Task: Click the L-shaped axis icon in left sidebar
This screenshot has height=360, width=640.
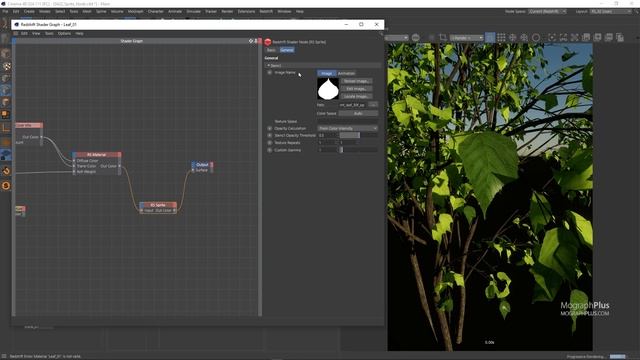Action: [x=6, y=128]
